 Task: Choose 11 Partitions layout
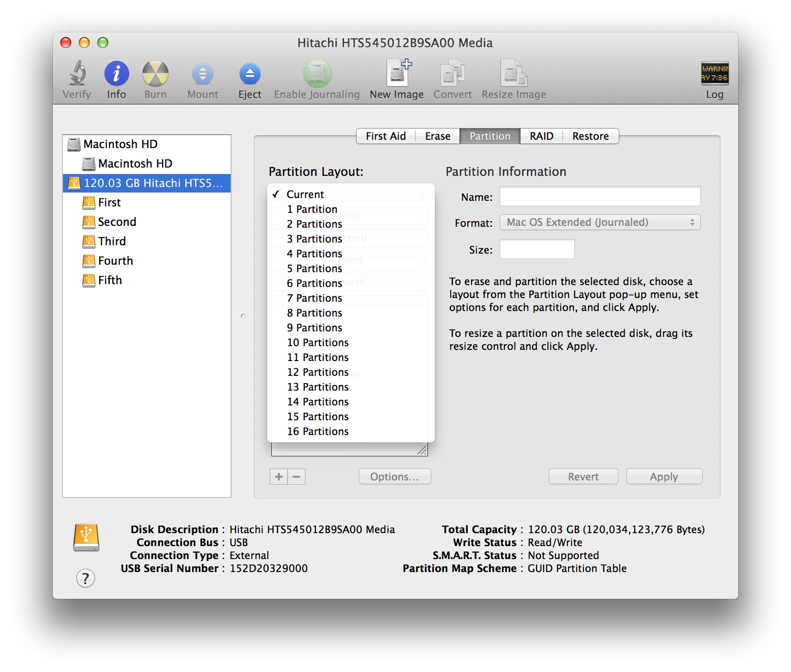351,357
